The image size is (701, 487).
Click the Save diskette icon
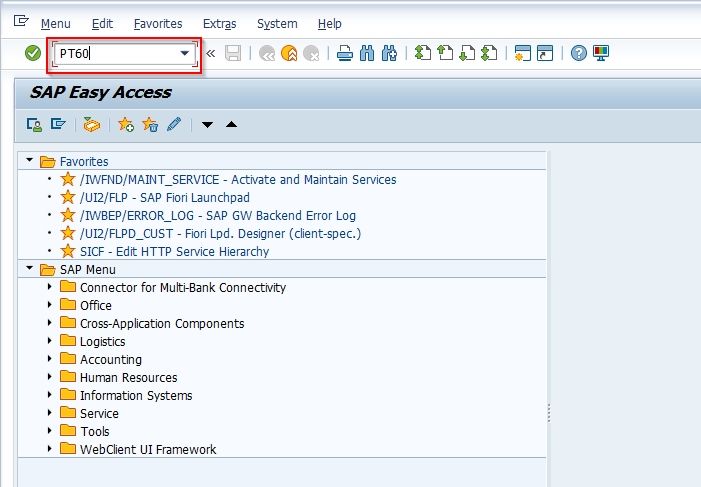coord(233,53)
